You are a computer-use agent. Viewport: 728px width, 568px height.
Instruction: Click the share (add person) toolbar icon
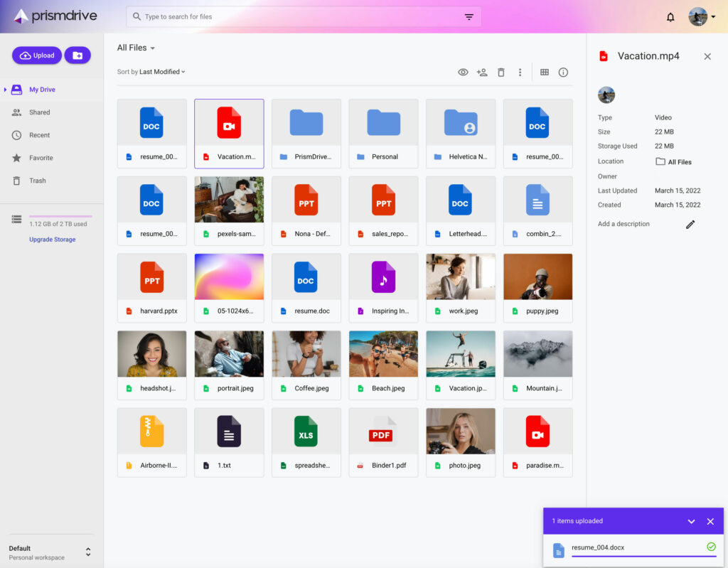[482, 72]
